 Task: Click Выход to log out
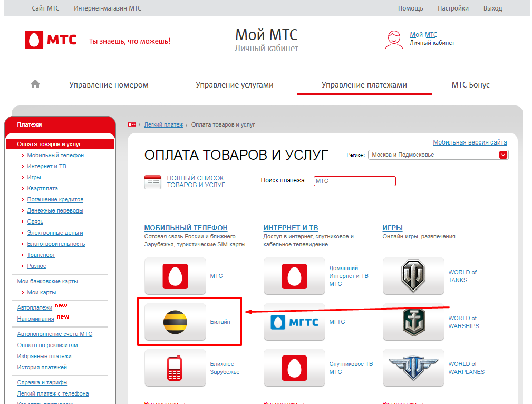click(x=492, y=8)
